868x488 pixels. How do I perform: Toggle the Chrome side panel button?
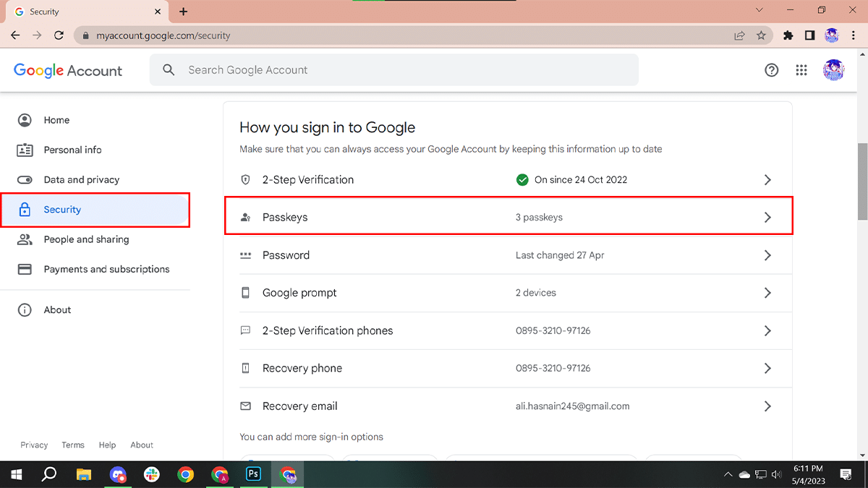coord(810,35)
